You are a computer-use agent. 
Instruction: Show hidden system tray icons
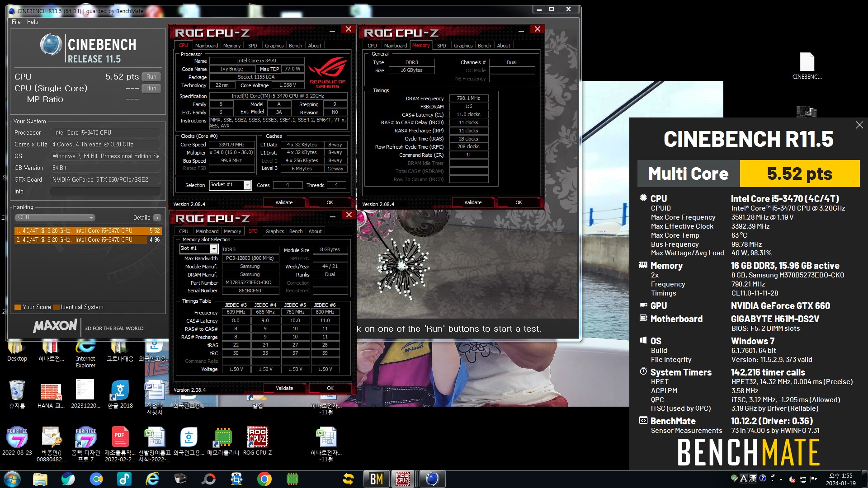pos(781,479)
